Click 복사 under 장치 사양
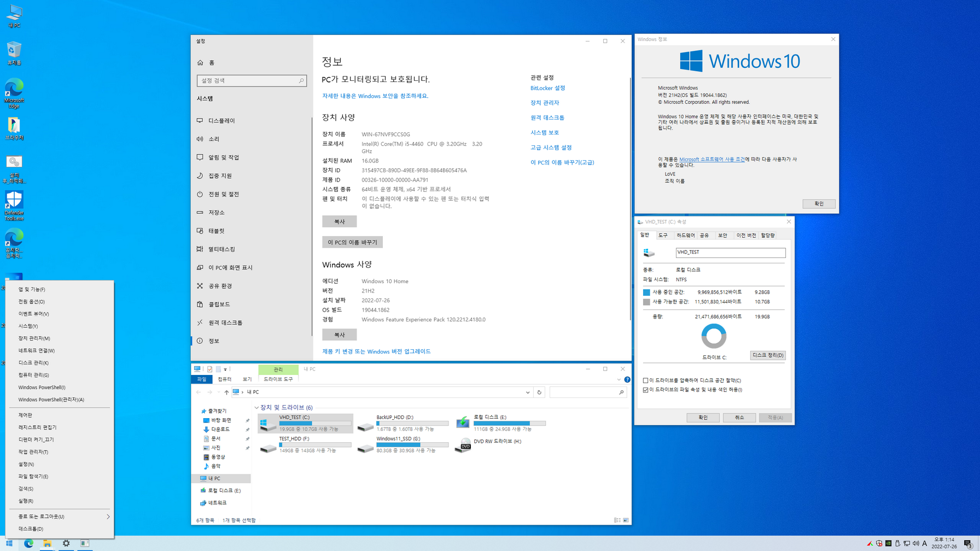Viewport: 980px width, 551px height. [340, 221]
